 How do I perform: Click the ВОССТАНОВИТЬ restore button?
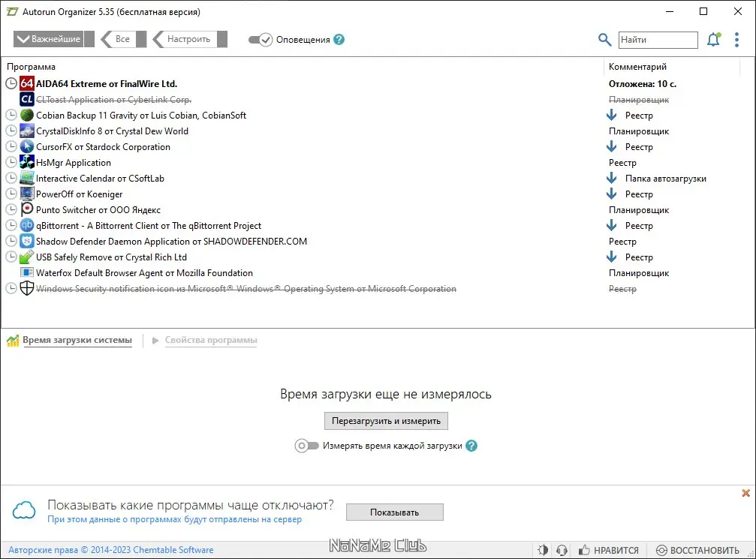point(697,550)
